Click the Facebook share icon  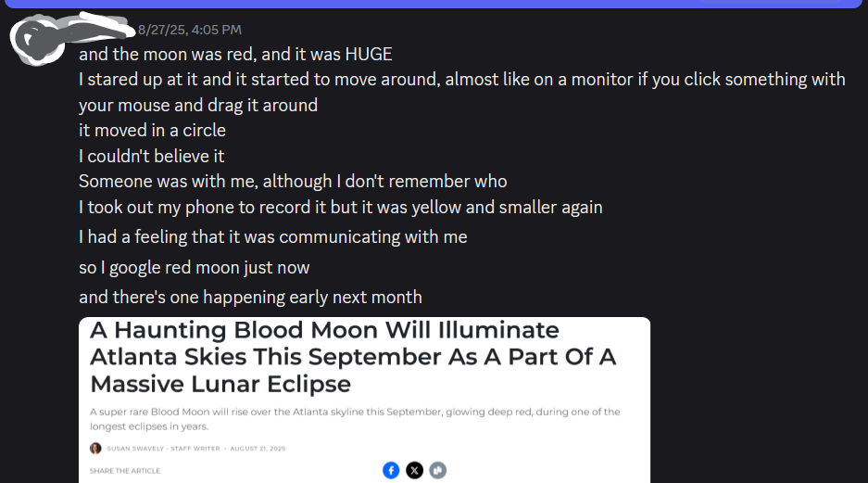click(391, 470)
